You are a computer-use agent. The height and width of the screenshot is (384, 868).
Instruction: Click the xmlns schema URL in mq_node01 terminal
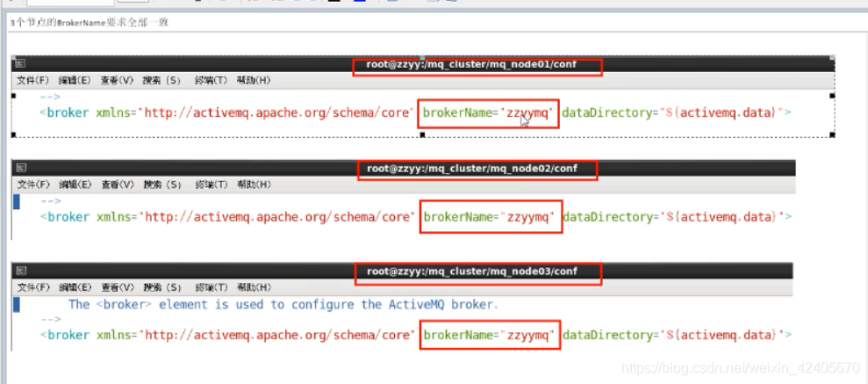[276, 113]
